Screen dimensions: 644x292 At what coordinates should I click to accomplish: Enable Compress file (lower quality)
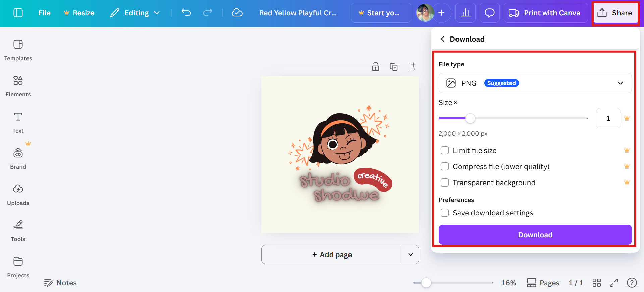[445, 166]
